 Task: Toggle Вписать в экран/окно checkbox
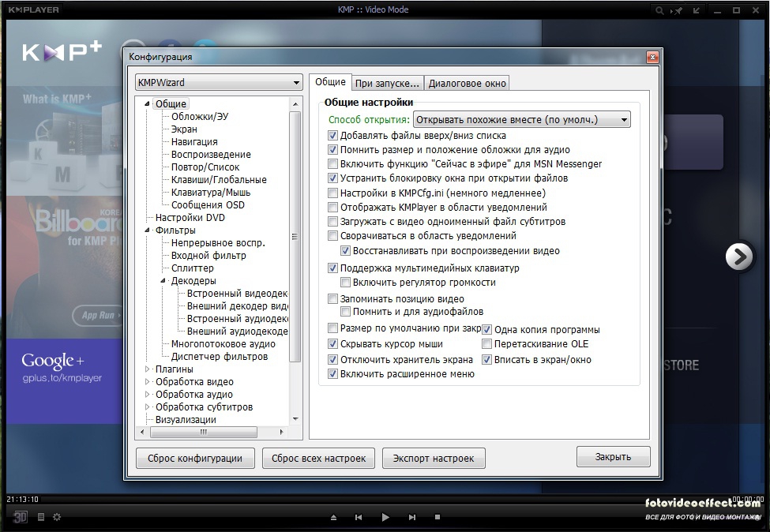pos(486,360)
